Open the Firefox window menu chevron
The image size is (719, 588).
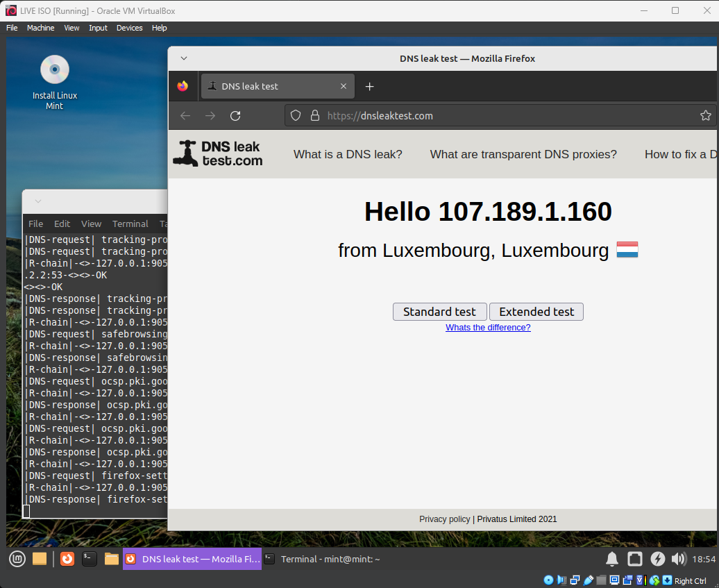point(184,58)
